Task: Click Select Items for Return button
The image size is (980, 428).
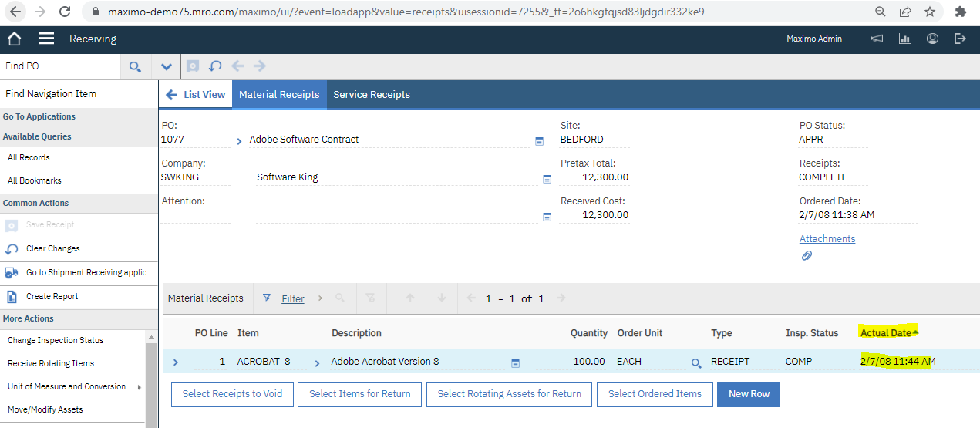Action: tap(360, 394)
